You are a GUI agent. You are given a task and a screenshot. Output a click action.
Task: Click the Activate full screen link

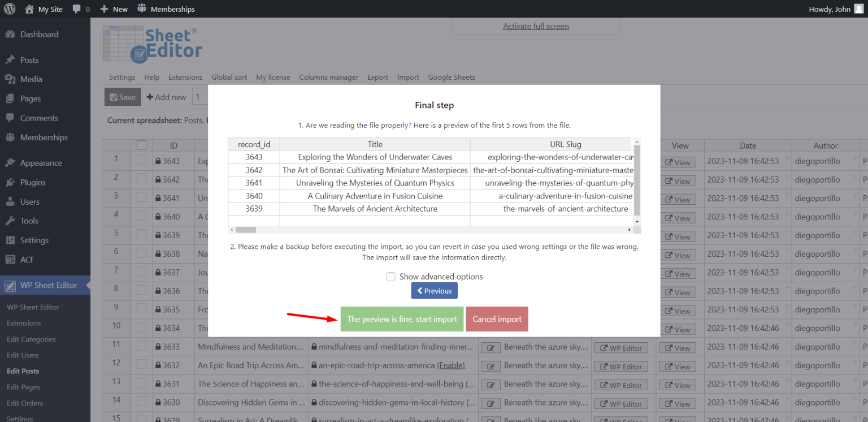pos(535,26)
